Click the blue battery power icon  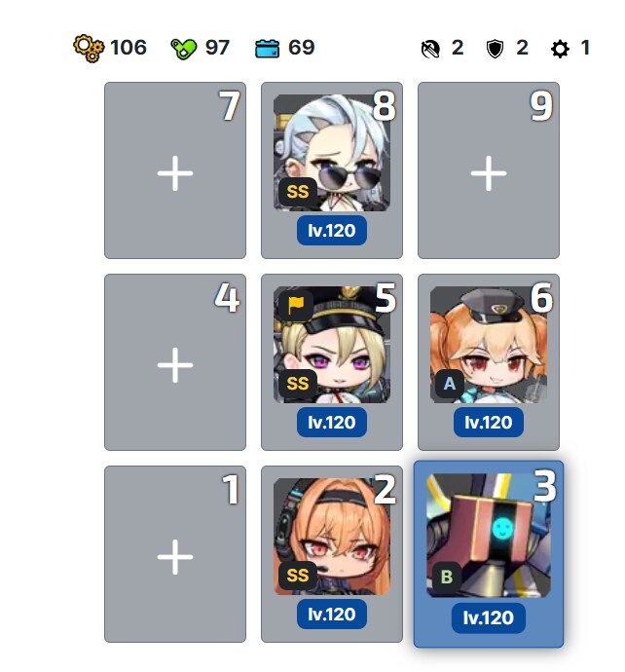tap(268, 49)
